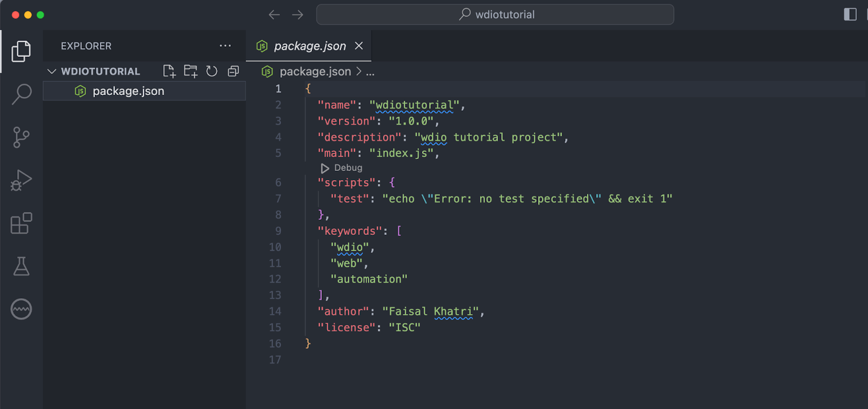Open the Source Control view
Screen dimensions: 868x409
pyautogui.click(x=21, y=137)
